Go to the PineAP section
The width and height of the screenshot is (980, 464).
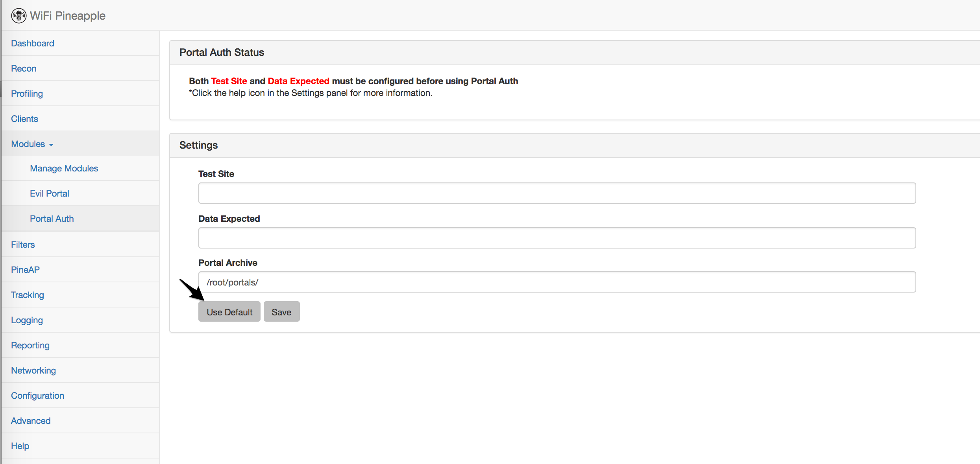point(25,270)
